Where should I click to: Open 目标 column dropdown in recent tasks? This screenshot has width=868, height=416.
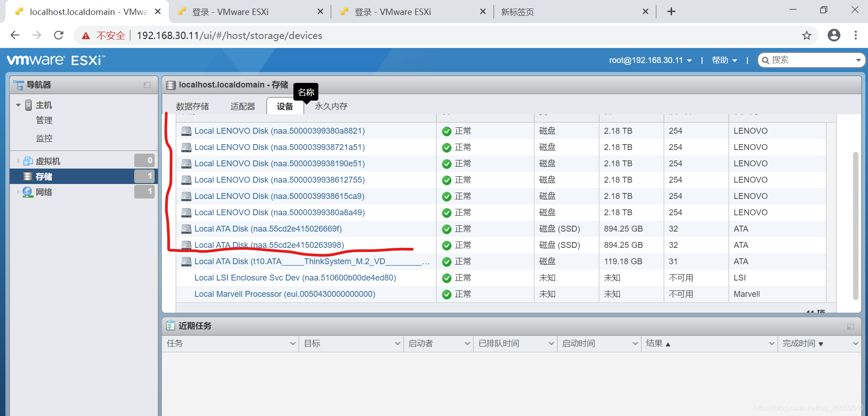pyautogui.click(x=397, y=343)
